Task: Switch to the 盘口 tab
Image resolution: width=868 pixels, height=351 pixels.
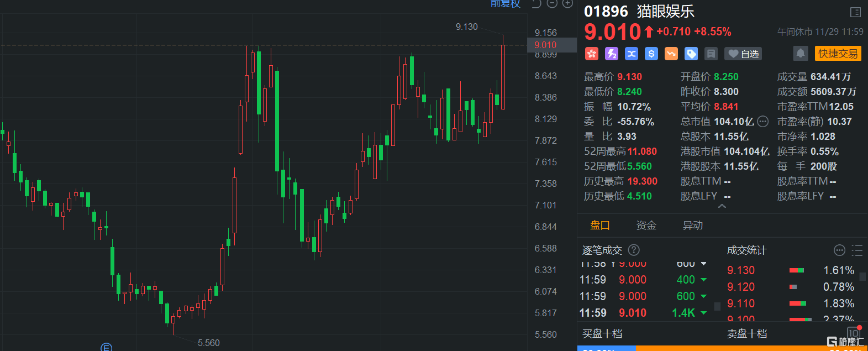Action: point(600,225)
